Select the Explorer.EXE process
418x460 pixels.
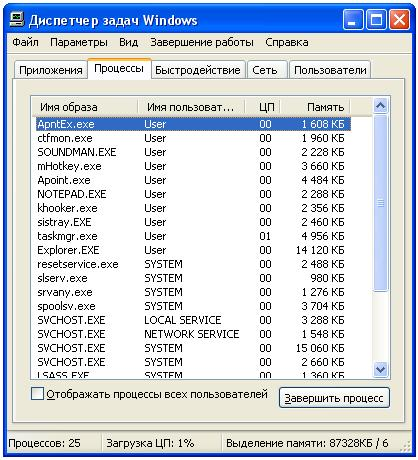(x=193, y=250)
